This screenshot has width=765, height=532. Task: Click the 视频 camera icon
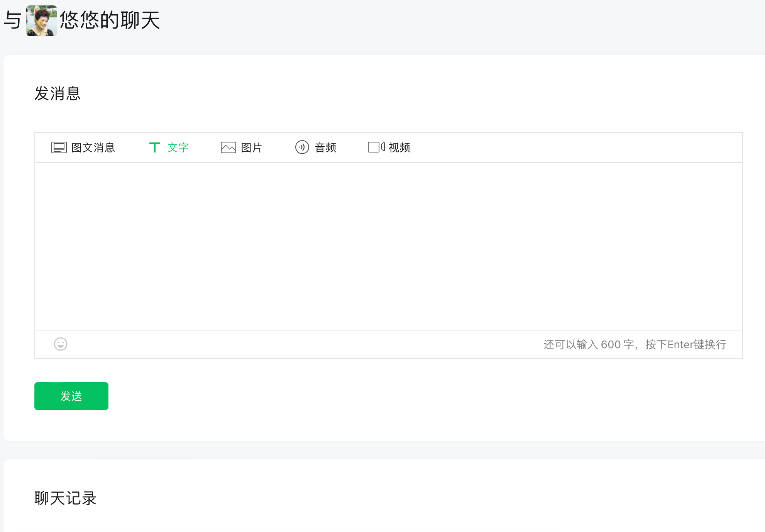376,147
